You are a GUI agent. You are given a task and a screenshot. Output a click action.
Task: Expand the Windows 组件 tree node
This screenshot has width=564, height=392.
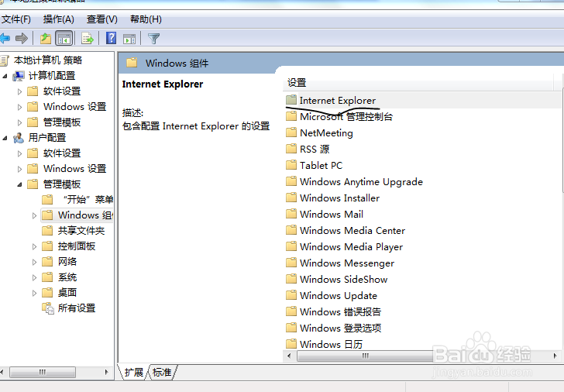[x=35, y=216]
